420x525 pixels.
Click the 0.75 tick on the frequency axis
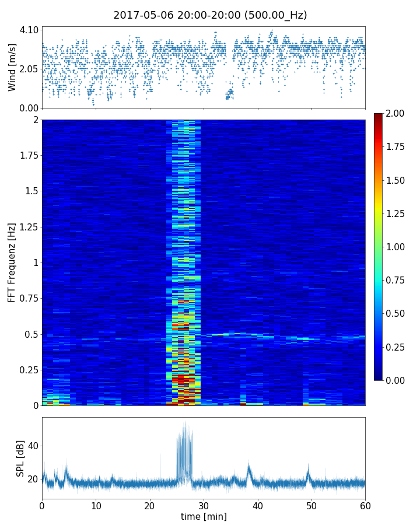point(29,298)
